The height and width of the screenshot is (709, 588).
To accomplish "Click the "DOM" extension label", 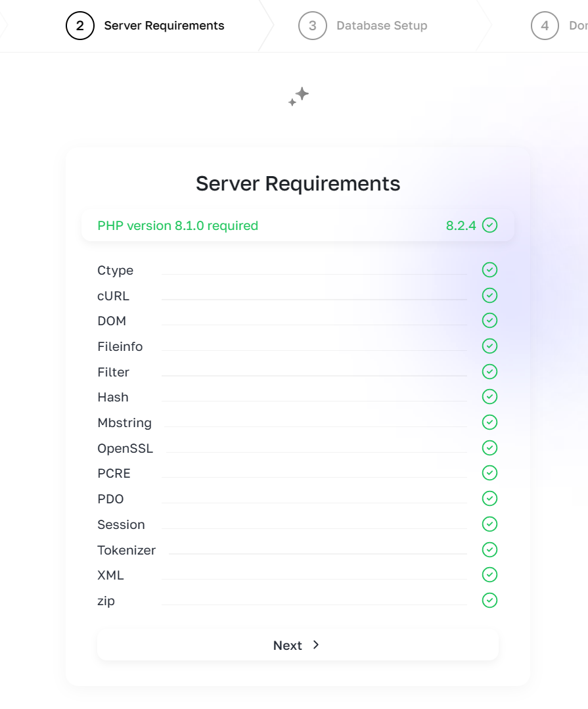I will point(112,321).
